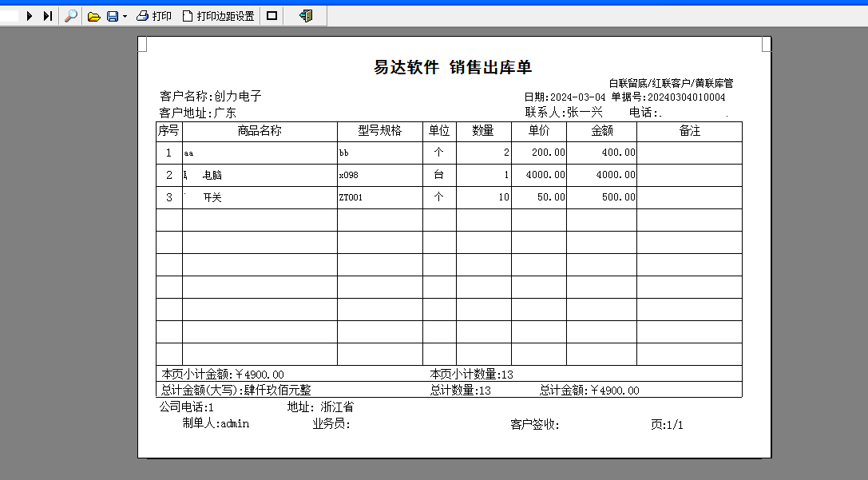Click the 客户签收 signature field

[x=535, y=425]
